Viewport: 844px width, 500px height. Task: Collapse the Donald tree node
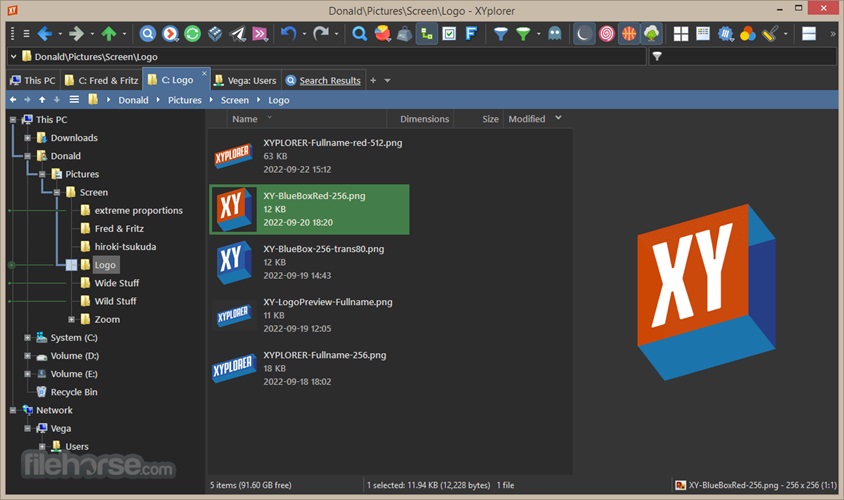tap(28, 156)
